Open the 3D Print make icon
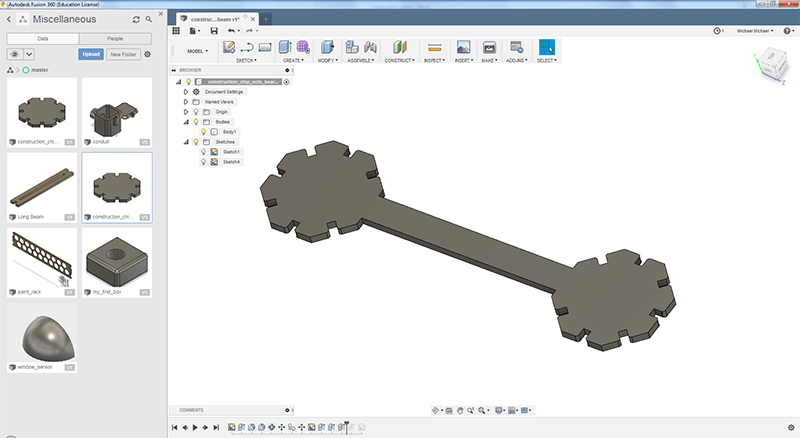 click(x=489, y=47)
